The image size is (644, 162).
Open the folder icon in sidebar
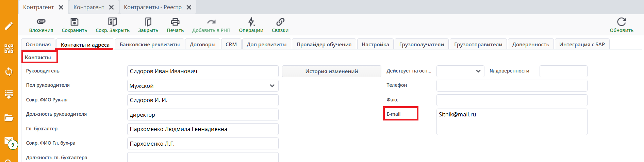coord(9,118)
